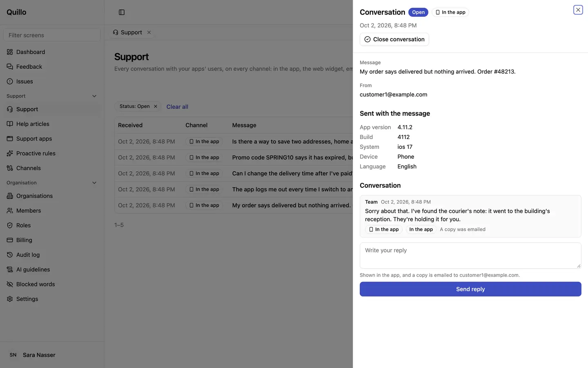Viewport: 588px width, 368px height.
Task: Click the 'A copy was emailed' note
Action: click(463, 229)
